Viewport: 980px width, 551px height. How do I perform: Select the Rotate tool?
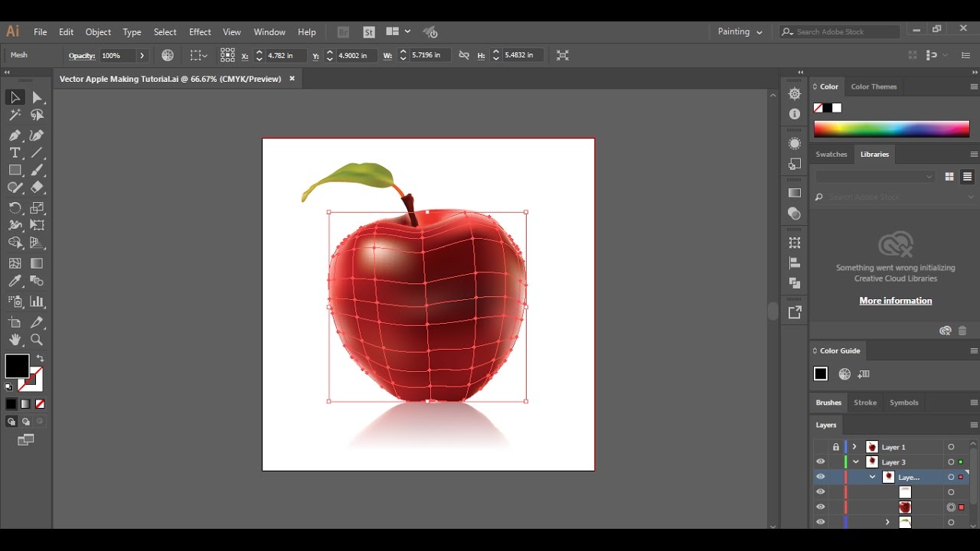pyautogui.click(x=15, y=207)
